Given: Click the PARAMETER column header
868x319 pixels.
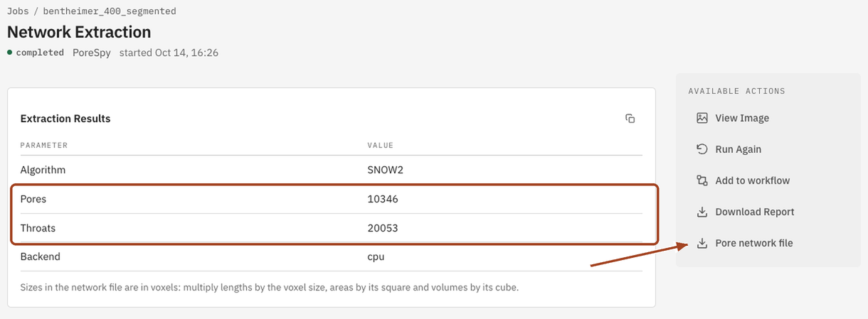Looking at the screenshot, I should pyautogui.click(x=44, y=145).
